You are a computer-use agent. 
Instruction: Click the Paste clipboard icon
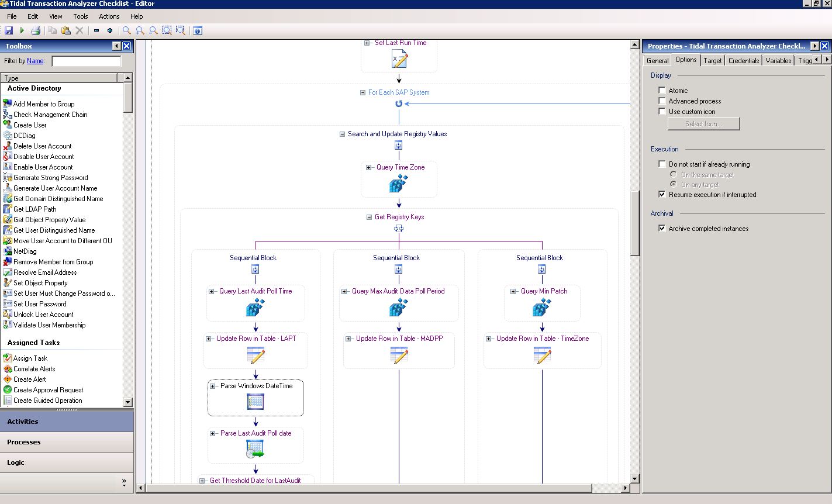click(x=66, y=30)
